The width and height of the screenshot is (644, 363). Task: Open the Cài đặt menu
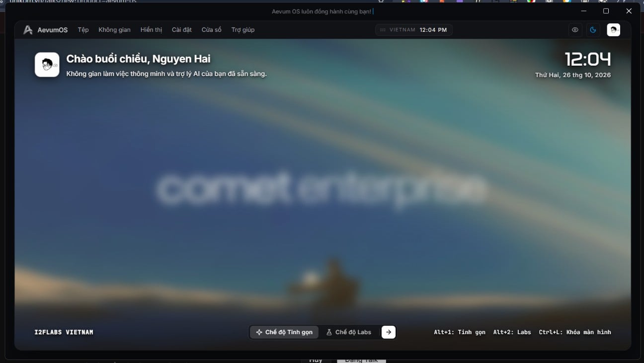pos(182,30)
